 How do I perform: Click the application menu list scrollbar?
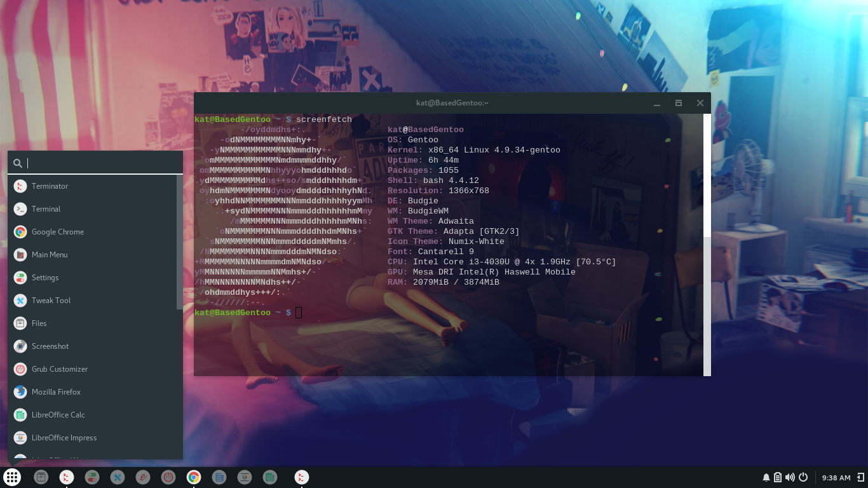click(x=179, y=241)
